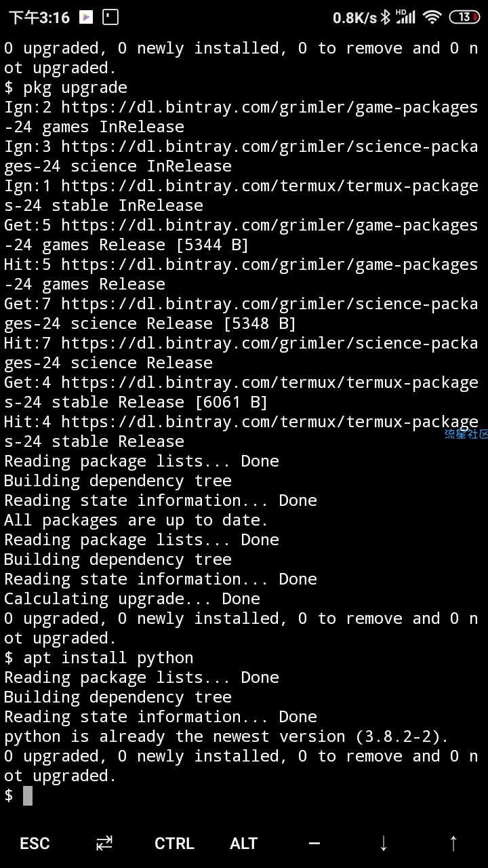Toggle the CTRL modifier key
Screen dimensions: 488x868
tap(174, 843)
